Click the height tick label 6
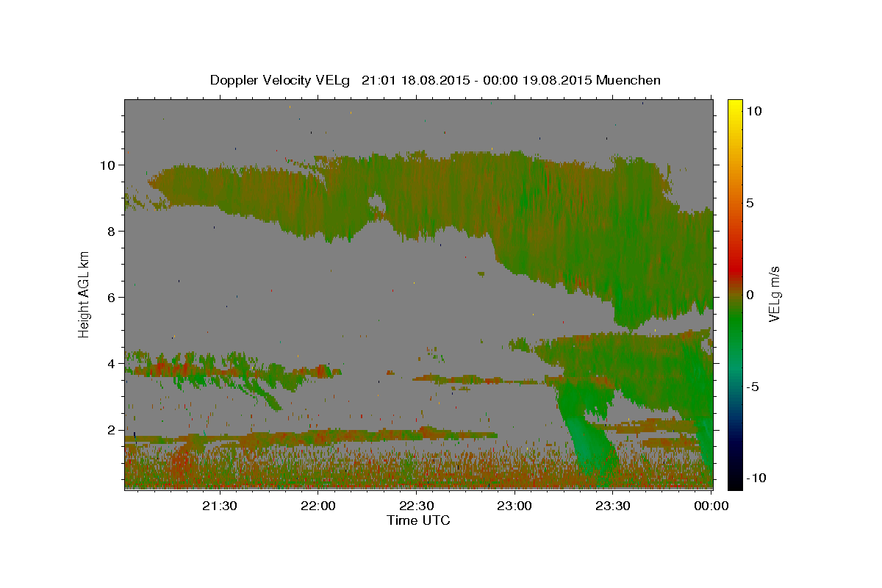The height and width of the screenshot is (588, 882). point(112,297)
